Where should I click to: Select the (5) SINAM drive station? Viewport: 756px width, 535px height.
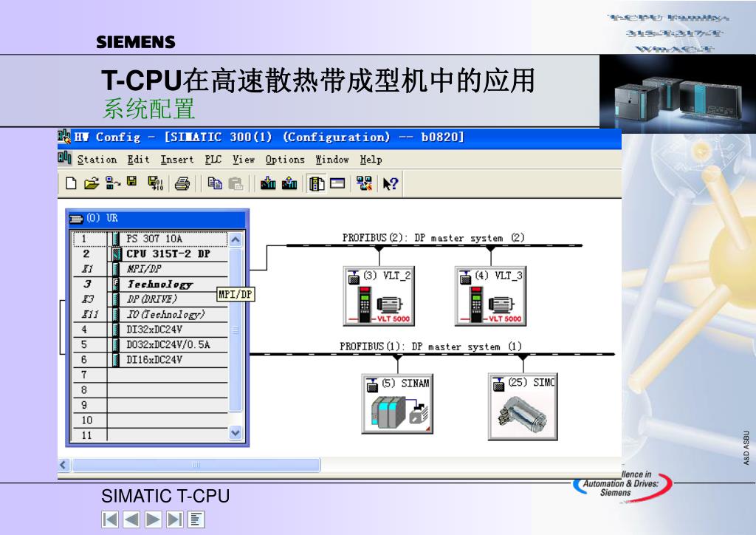(397, 403)
